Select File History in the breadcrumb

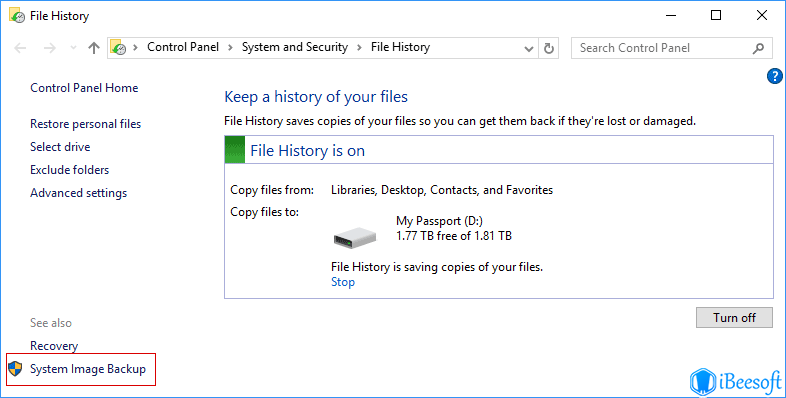(x=401, y=47)
